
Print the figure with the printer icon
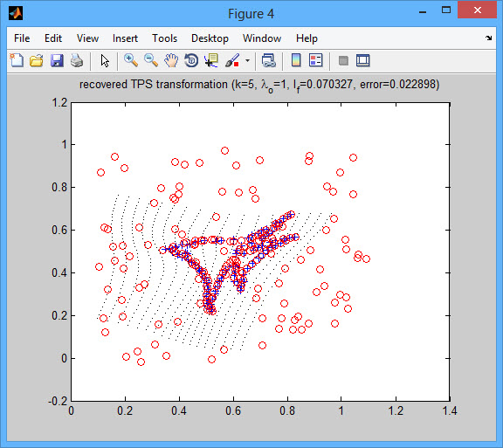pyautogui.click(x=77, y=60)
